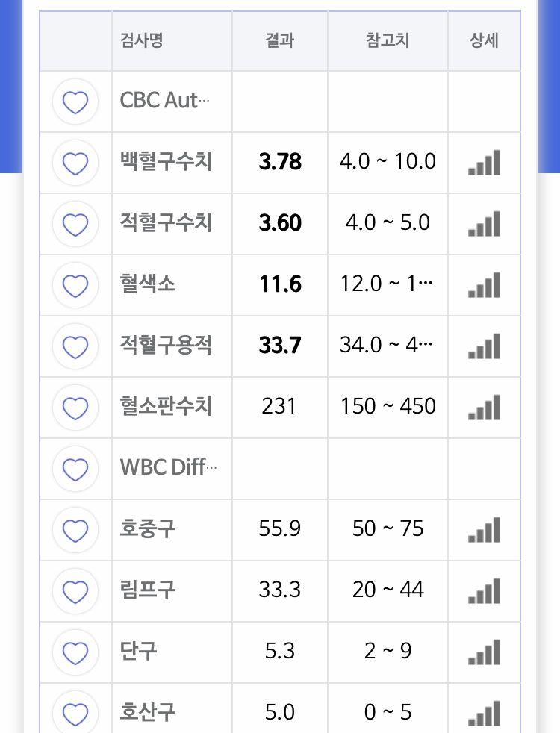View detail graph icon for 적혈구용적

[x=484, y=346]
